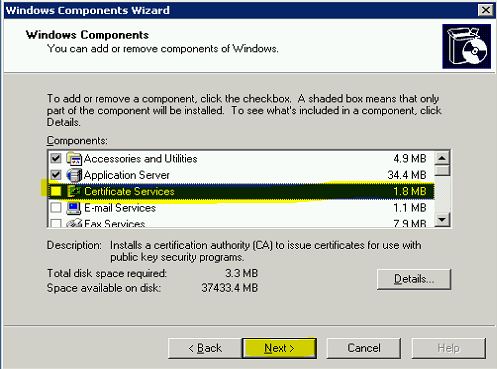Select the Accessories and Utilities row
Image resolution: width=497 pixels, height=369 pixels.
pyautogui.click(x=241, y=159)
